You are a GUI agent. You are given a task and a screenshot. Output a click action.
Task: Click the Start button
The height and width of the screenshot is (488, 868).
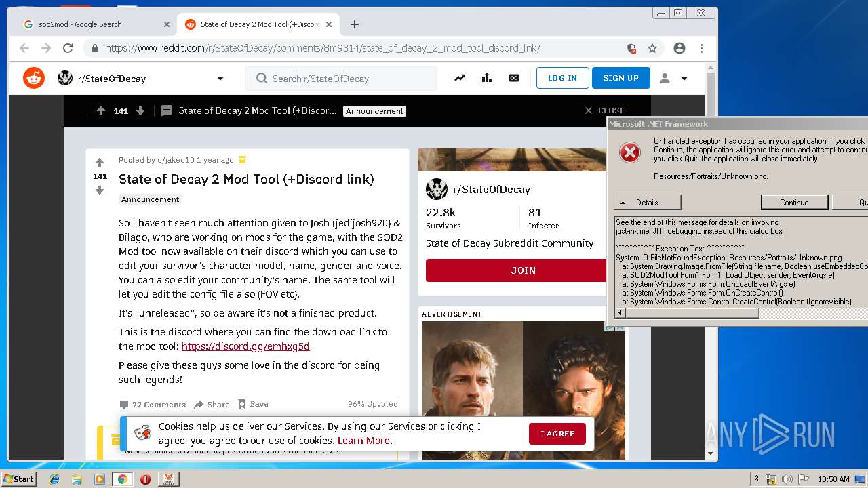pyautogui.click(x=18, y=479)
